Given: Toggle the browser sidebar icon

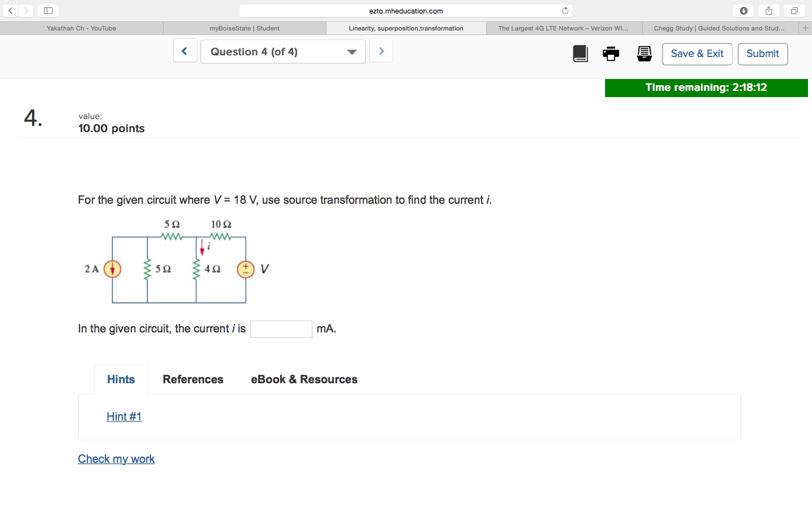Looking at the screenshot, I should click(x=47, y=10).
